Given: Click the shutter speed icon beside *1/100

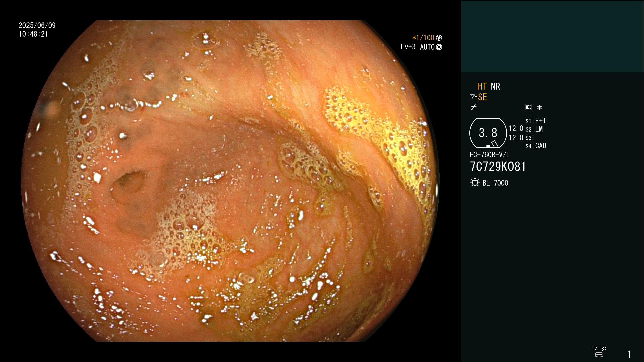Looking at the screenshot, I should (x=439, y=38).
